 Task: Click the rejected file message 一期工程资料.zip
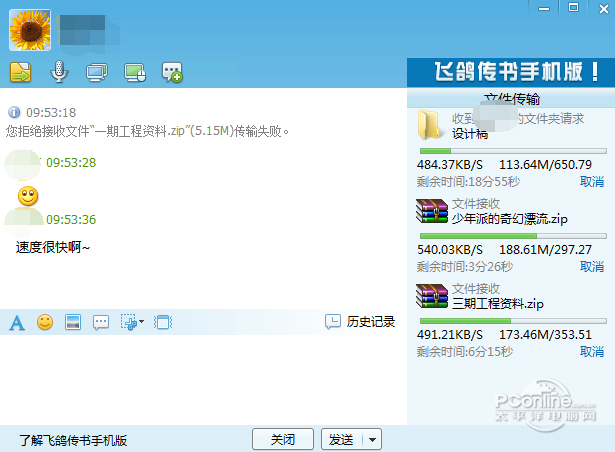(148, 131)
